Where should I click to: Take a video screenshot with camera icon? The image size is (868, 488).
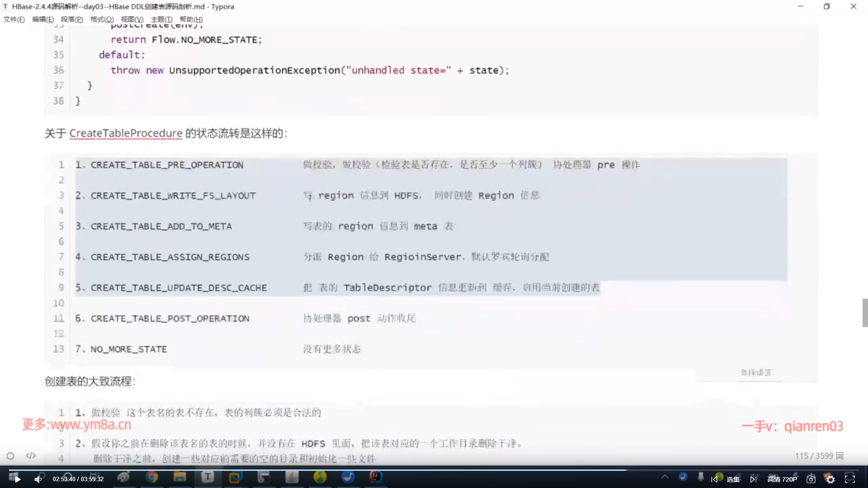click(811, 479)
